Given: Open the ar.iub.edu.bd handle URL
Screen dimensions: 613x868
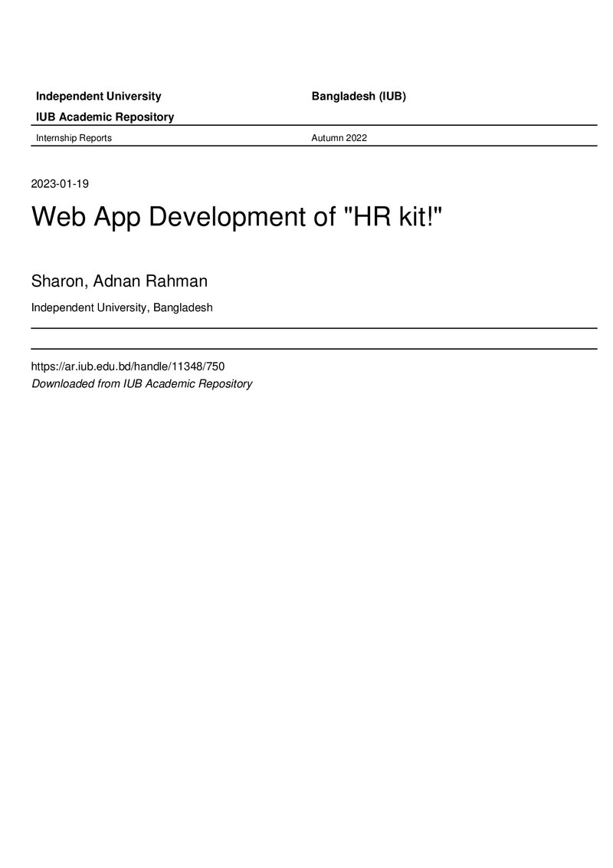Looking at the screenshot, I should 128,366.
